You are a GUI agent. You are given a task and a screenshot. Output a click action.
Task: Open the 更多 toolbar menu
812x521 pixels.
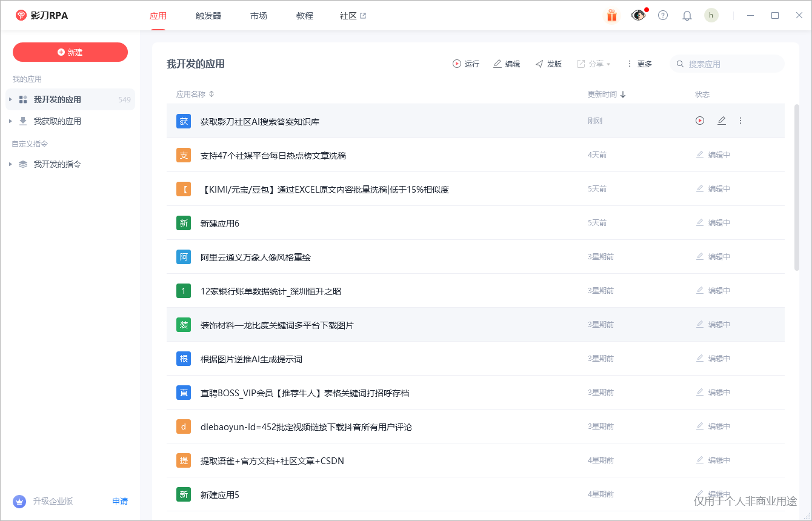point(639,64)
